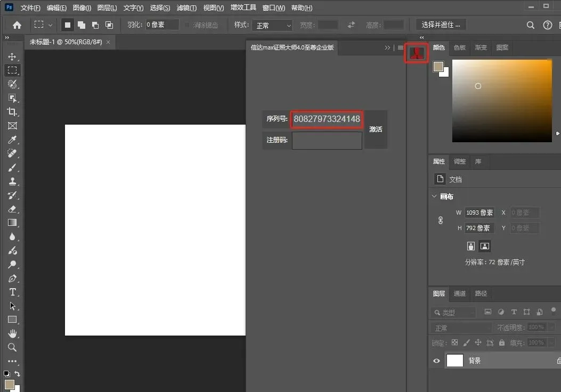Click the 激活 button
The width and height of the screenshot is (561, 392).
point(376,129)
